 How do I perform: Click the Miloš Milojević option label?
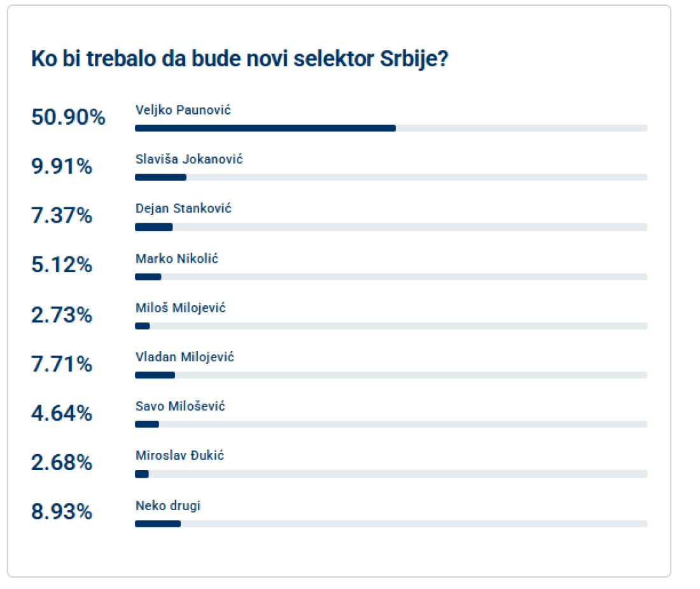click(x=181, y=308)
